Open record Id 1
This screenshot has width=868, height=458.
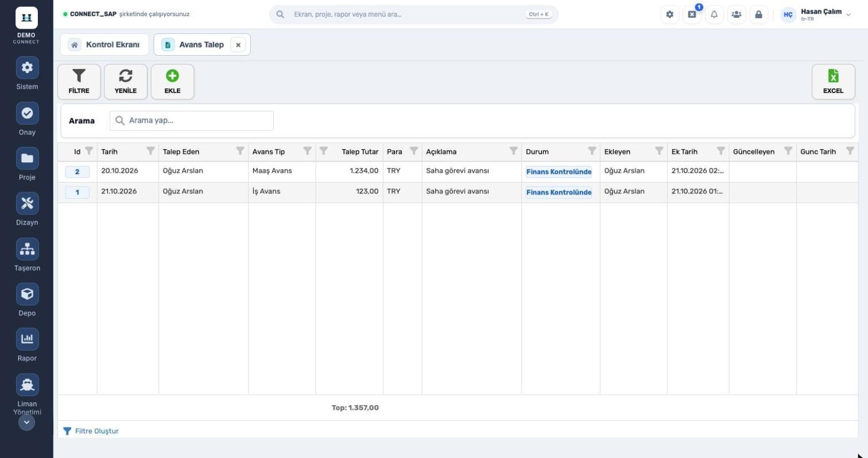pos(77,192)
